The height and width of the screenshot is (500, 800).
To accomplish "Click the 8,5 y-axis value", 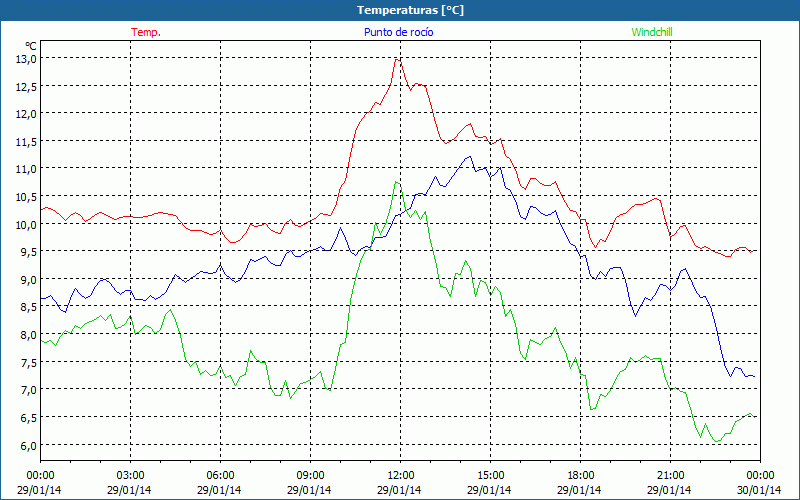I will 28,307.
